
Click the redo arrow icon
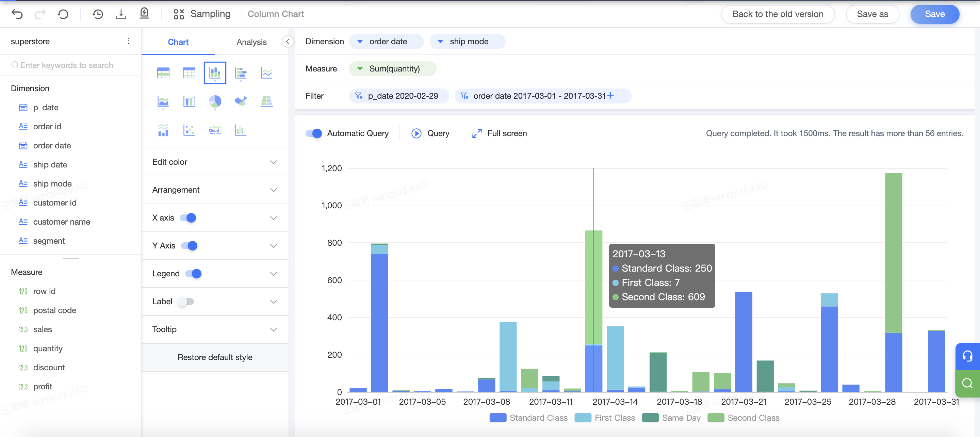pyautogui.click(x=40, y=14)
